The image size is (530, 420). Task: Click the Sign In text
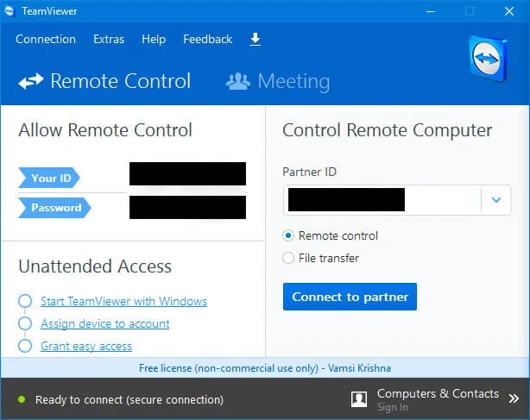(393, 407)
